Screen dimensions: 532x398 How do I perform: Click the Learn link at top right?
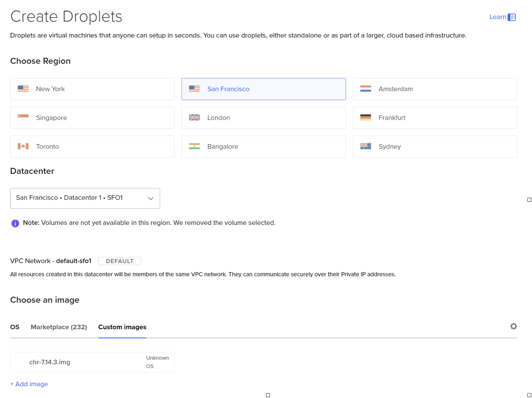click(x=498, y=17)
